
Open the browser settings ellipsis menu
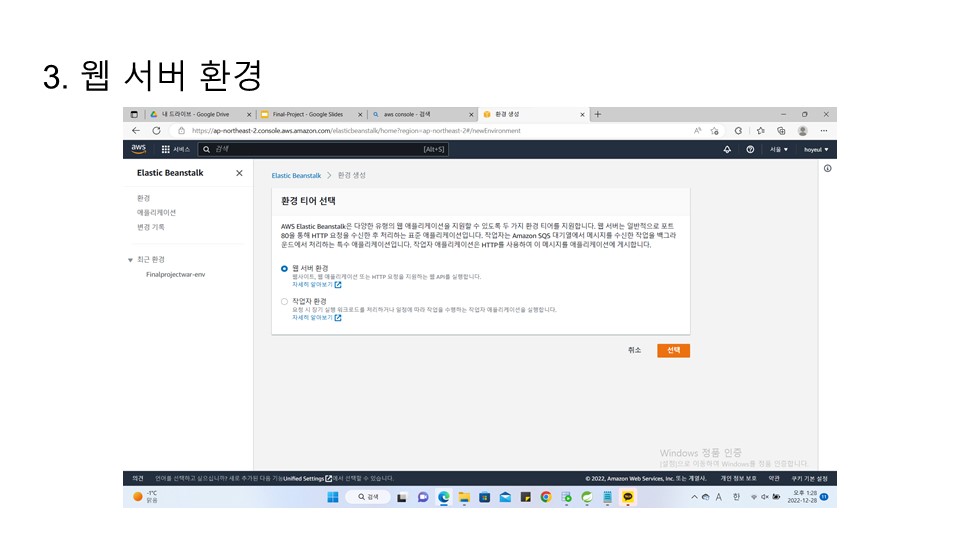tap(824, 130)
